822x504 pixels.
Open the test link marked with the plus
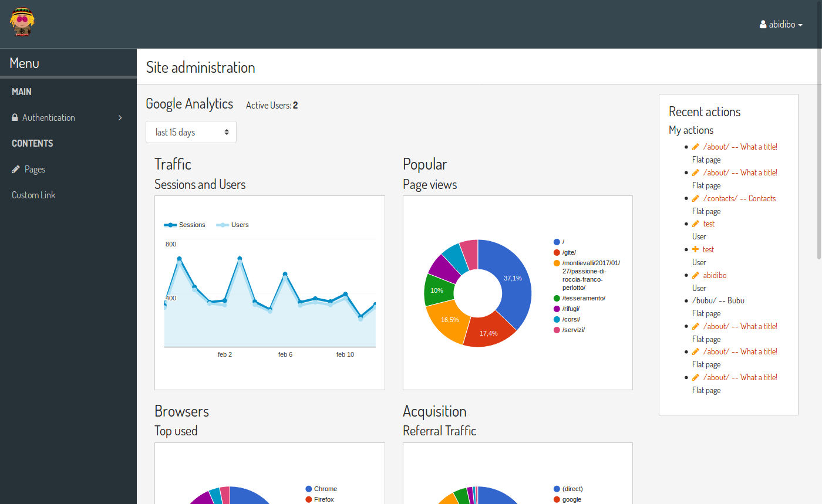pos(708,249)
